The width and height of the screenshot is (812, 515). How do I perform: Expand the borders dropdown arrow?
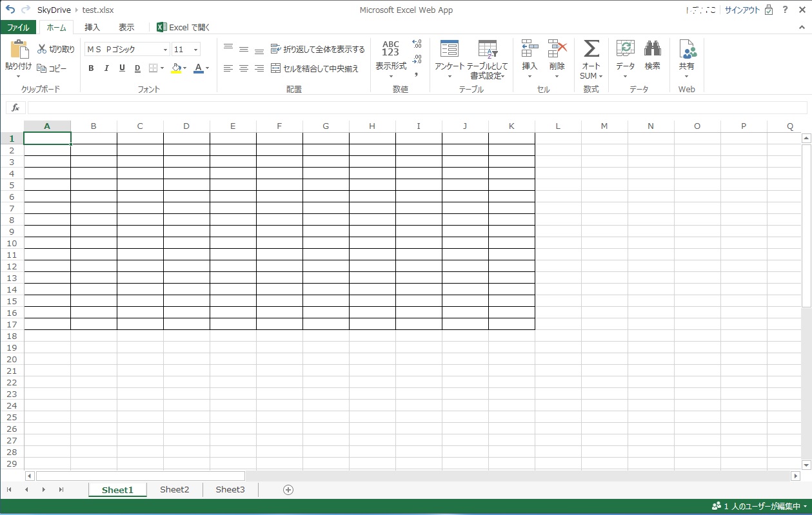click(162, 68)
